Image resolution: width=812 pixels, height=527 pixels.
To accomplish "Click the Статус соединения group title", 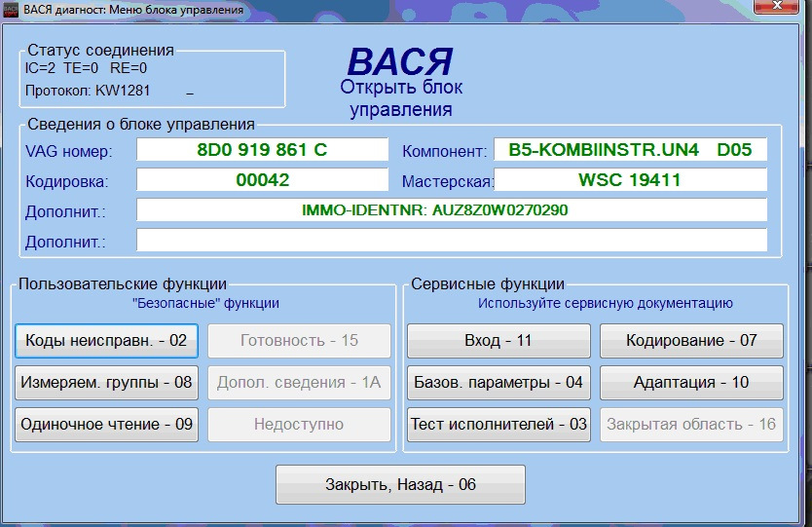I will click(100, 51).
